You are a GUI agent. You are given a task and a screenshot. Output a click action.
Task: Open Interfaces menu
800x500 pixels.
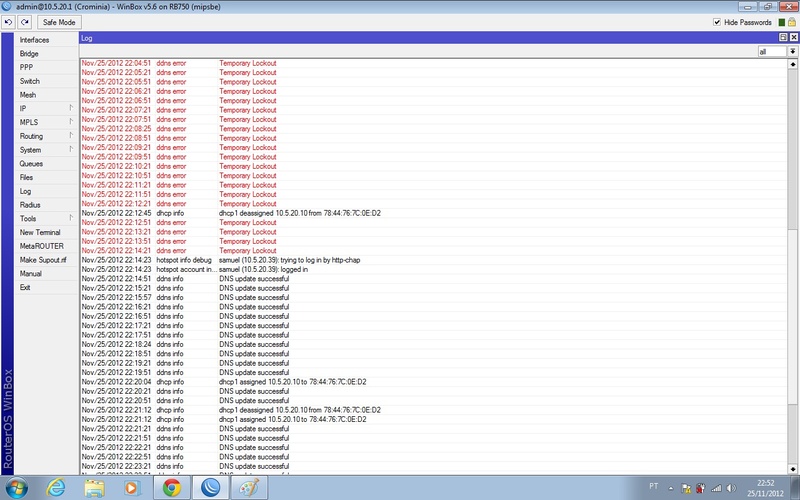click(46, 40)
